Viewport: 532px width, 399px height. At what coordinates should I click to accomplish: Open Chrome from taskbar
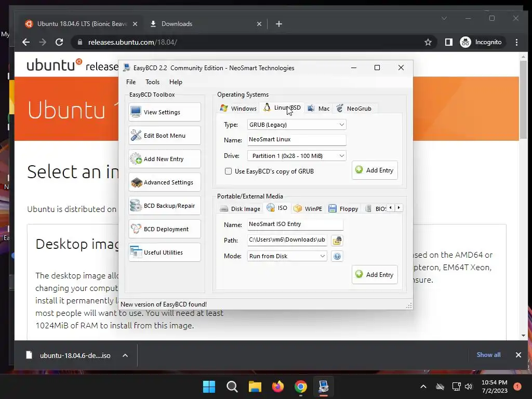pyautogui.click(x=301, y=387)
